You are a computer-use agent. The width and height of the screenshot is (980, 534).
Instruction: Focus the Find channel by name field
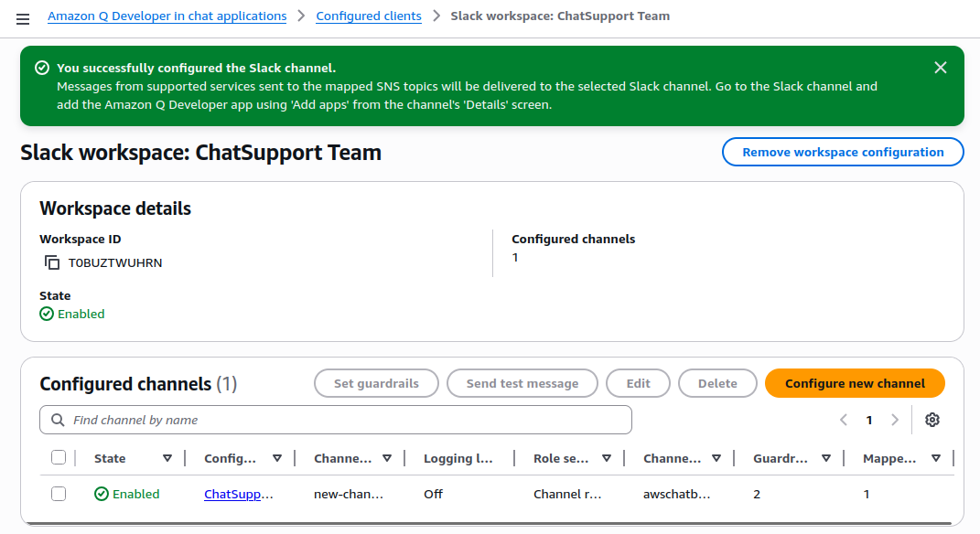(x=336, y=420)
